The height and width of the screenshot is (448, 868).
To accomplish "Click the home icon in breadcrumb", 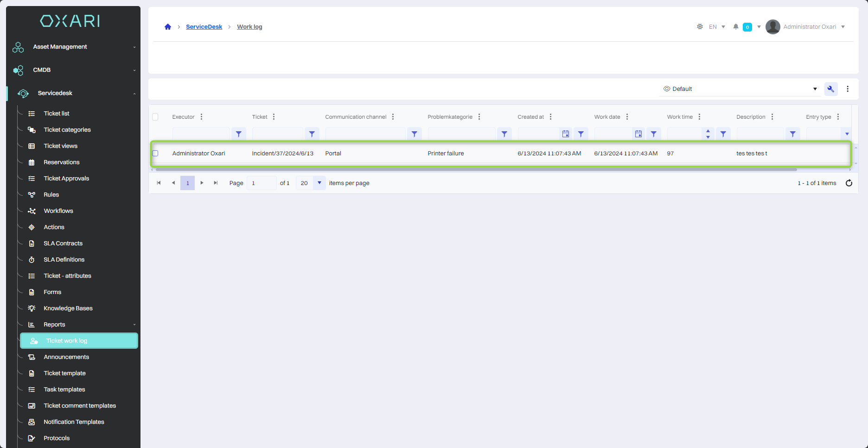I will point(168,27).
